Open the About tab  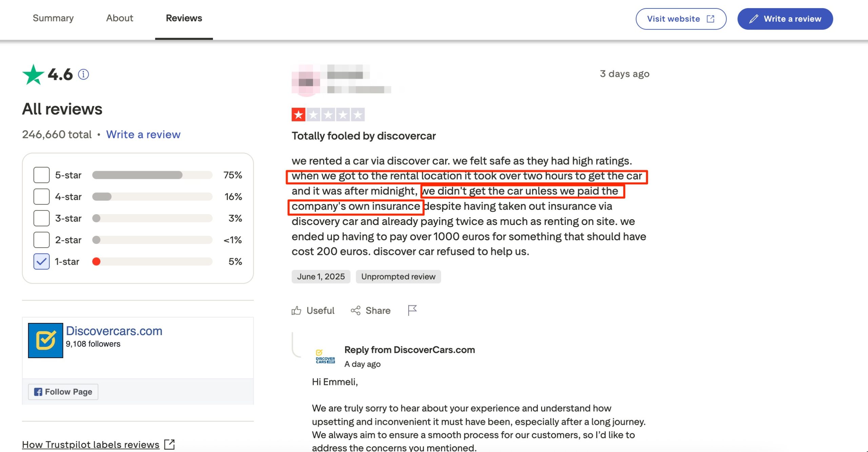(x=119, y=18)
